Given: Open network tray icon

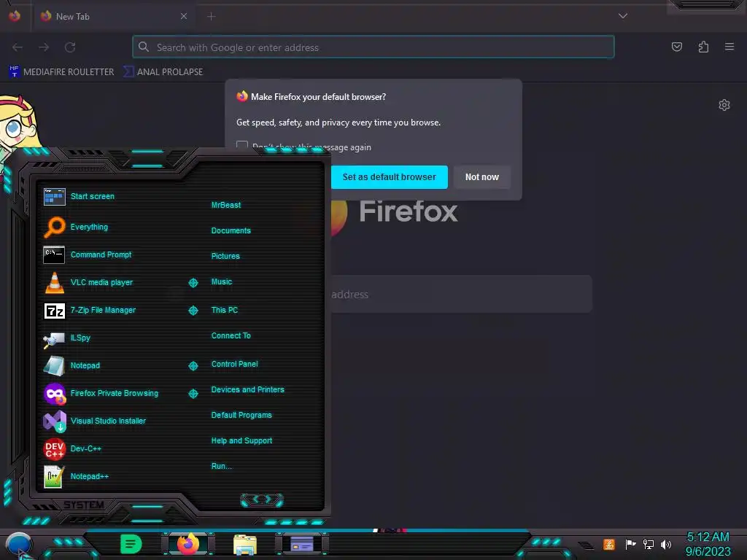Looking at the screenshot, I should pyautogui.click(x=648, y=544).
